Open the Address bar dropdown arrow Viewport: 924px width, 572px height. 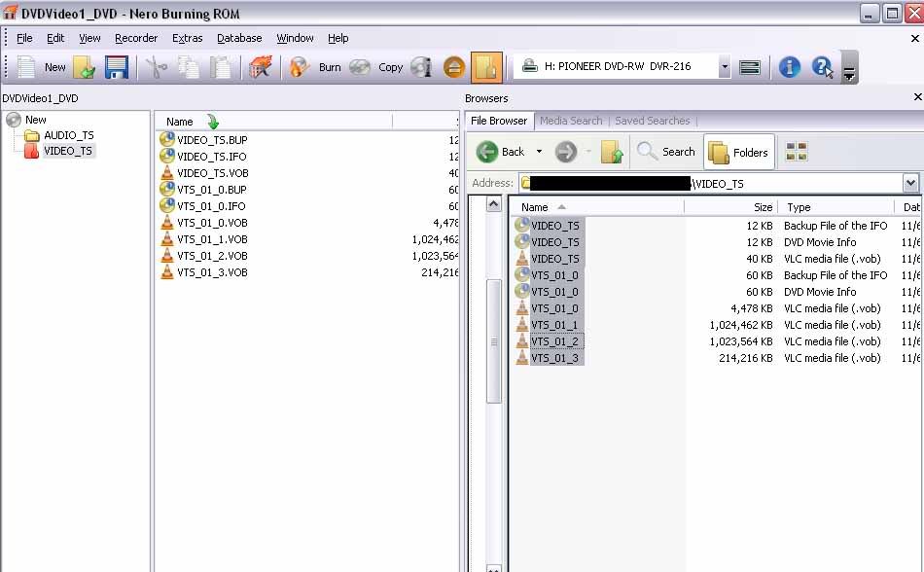pos(910,183)
